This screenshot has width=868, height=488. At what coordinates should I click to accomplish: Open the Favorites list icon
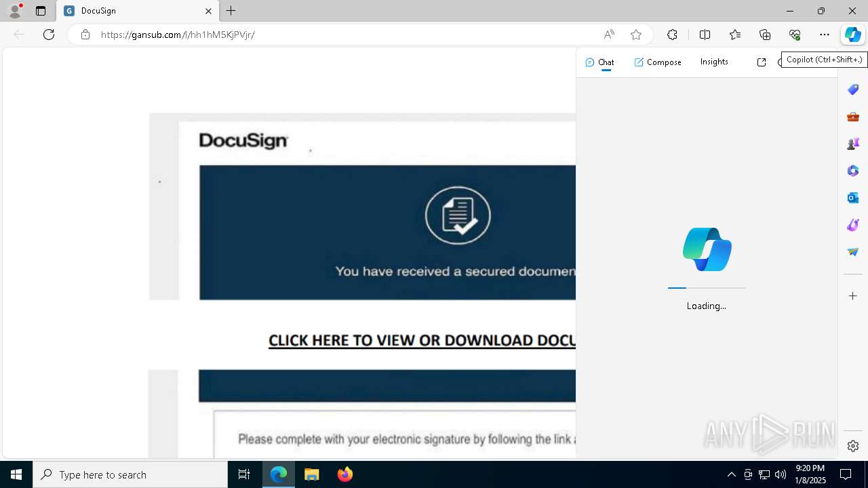(x=735, y=35)
